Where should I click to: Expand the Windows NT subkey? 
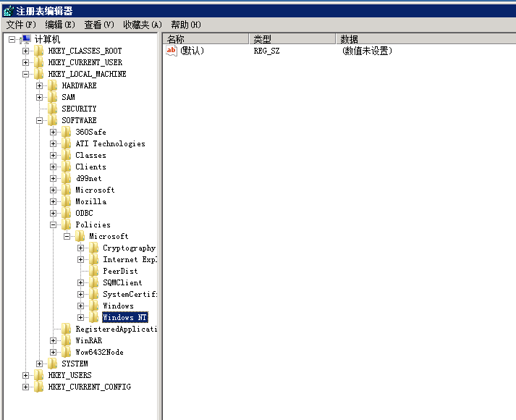(x=81, y=317)
